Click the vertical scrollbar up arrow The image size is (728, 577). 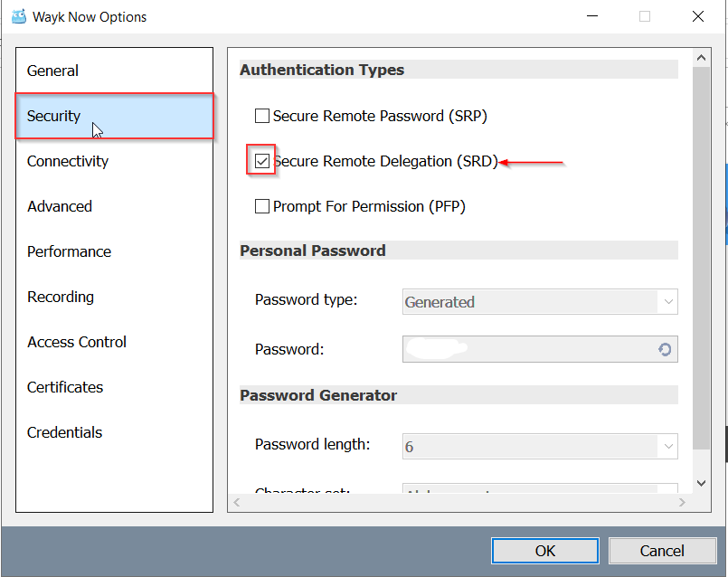pyautogui.click(x=701, y=58)
